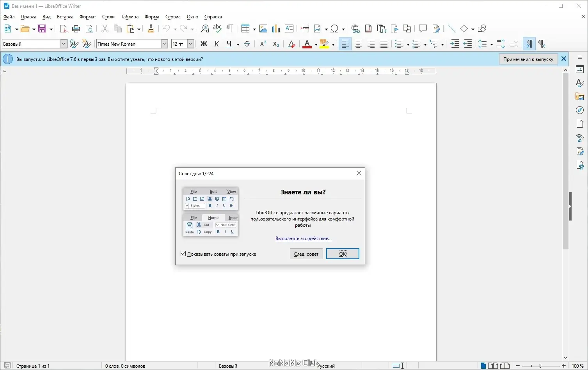Viewport: 588px width, 370px height.
Task: Select the Line drawing tool
Action: [x=451, y=28]
